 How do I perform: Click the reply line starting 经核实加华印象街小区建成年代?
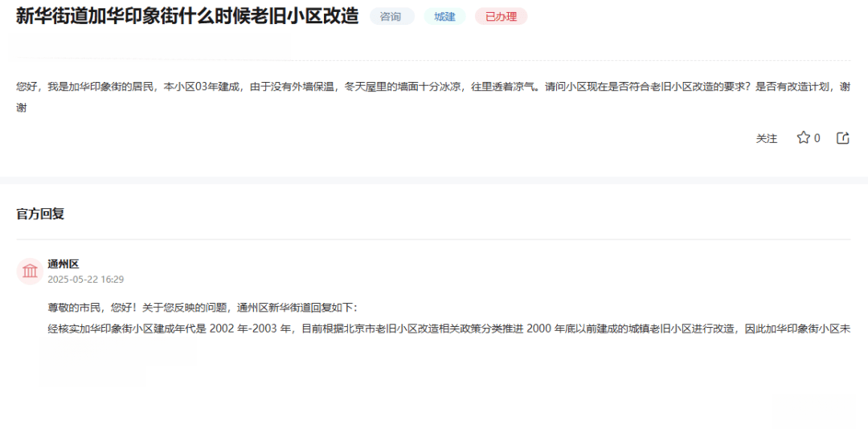[x=449, y=329]
